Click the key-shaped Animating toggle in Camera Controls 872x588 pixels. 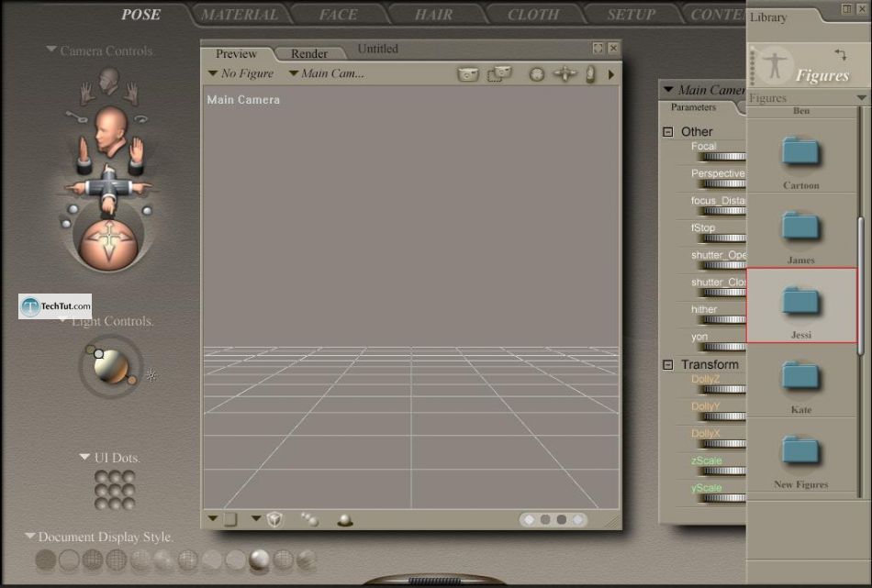tap(77, 116)
